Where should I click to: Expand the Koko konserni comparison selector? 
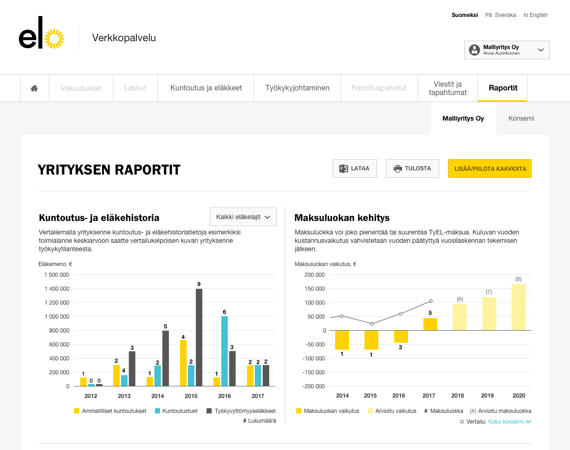click(x=509, y=422)
